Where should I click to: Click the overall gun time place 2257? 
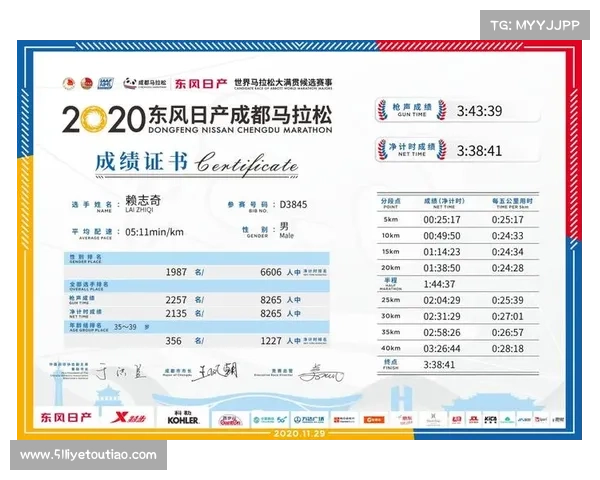coord(176,300)
